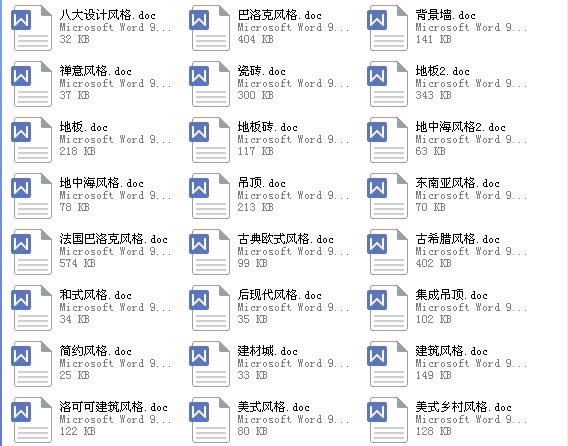Click the 背景墙.doc document icon

(x=388, y=28)
